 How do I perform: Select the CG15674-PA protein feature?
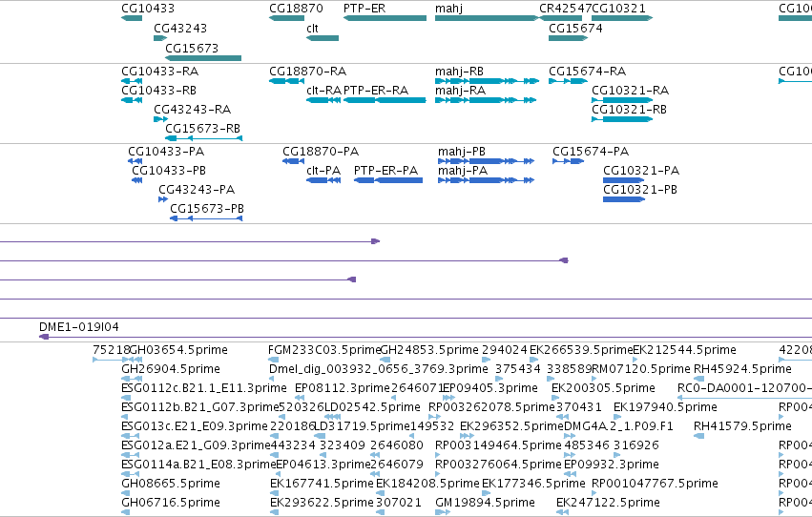click(568, 161)
